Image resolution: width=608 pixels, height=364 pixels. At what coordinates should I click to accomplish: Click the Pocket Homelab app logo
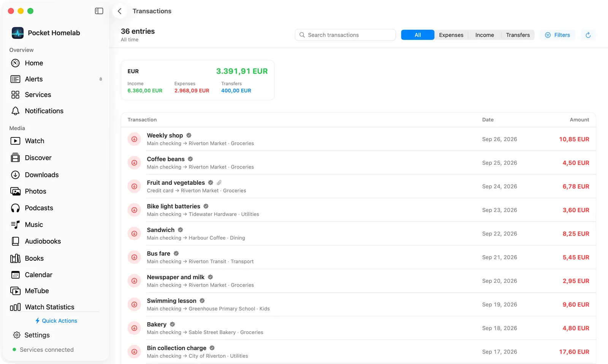[17, 33]
